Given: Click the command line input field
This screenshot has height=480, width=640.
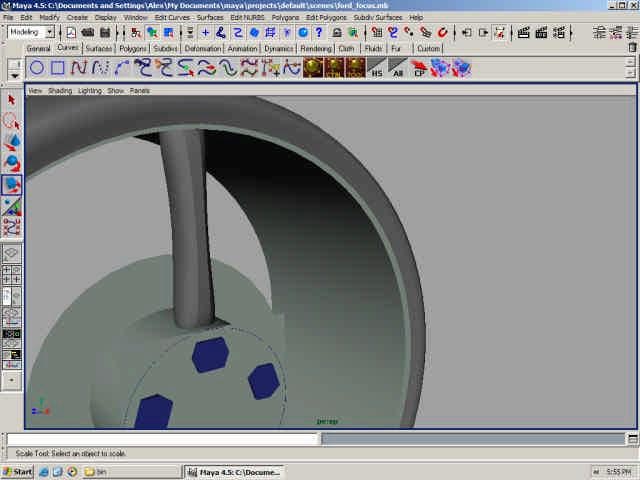Looking at the screenshot, I should coord(162,439).
